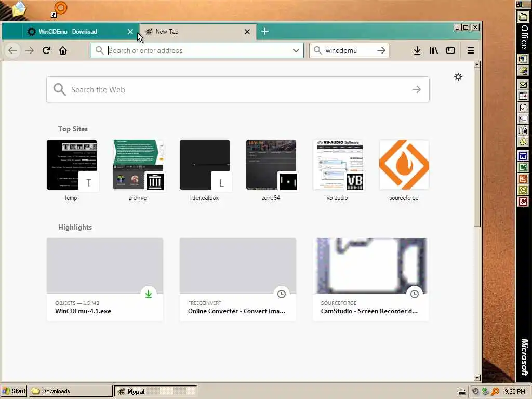The width and height of the screenshot is (532, 399).
Task: Open the Library bookshelf icon
Action: (434, 50)
